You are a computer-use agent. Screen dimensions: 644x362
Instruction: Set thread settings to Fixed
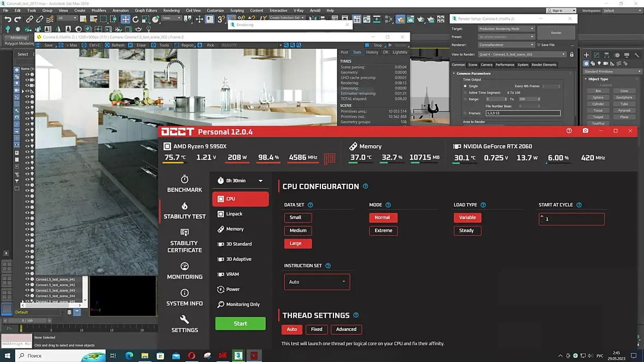point(317,329)
